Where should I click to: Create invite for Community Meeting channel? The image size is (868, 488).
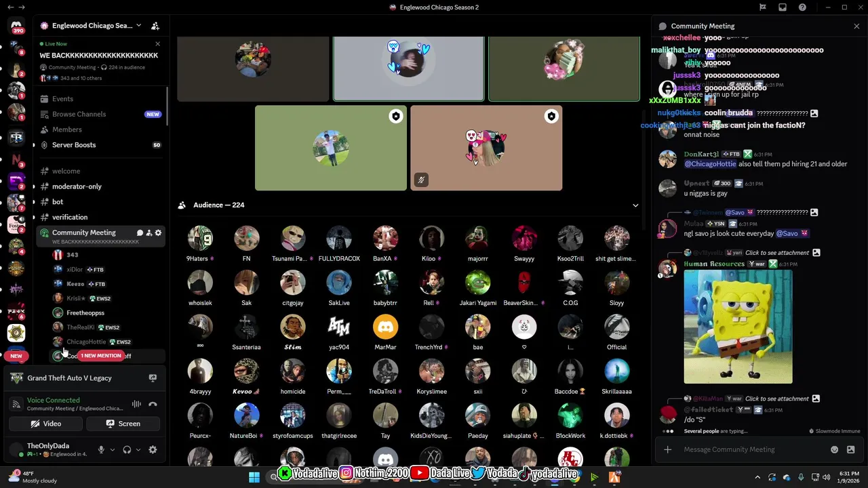pyautogui.click(x=149, y=233)
